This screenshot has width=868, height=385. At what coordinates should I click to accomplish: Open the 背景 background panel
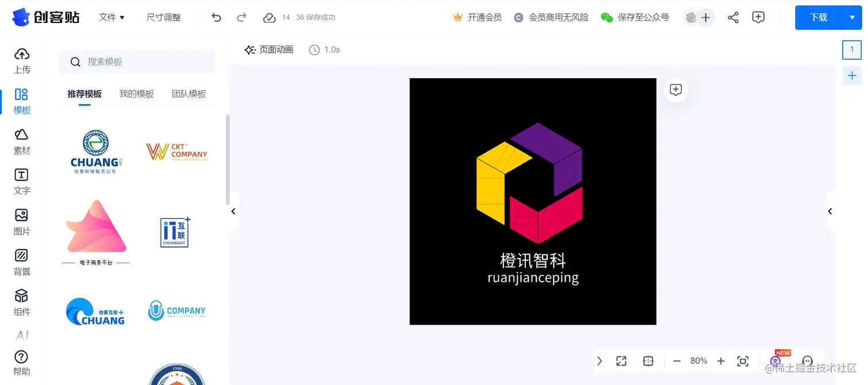[22, 262]
